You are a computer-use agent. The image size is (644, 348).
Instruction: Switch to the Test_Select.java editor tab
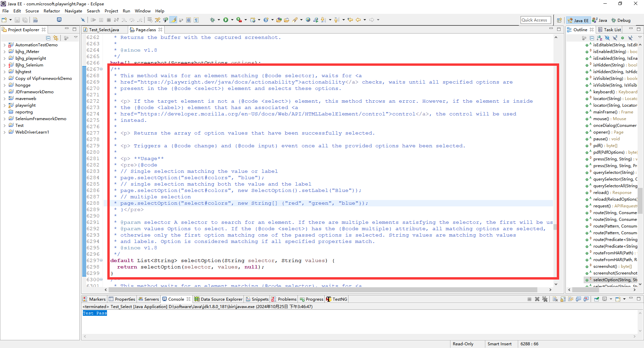[104, 30]
